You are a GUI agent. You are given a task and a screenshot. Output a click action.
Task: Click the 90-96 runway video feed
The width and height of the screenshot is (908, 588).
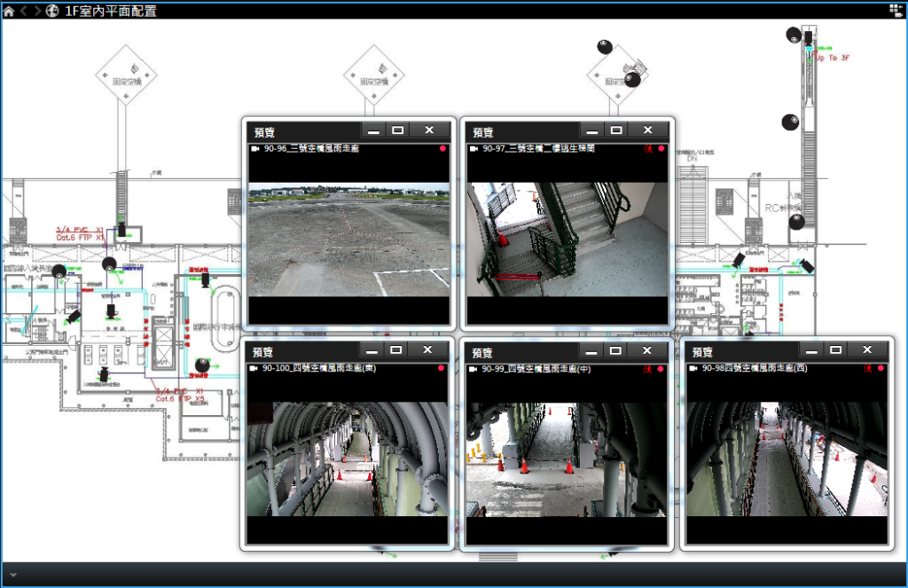click(348, 239)
